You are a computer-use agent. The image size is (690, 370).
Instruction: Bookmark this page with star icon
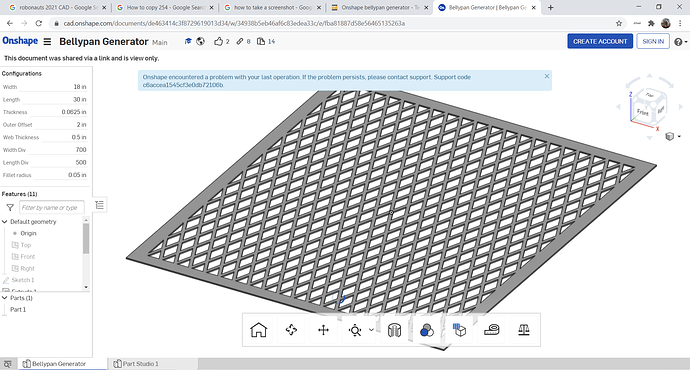point(619,23)
